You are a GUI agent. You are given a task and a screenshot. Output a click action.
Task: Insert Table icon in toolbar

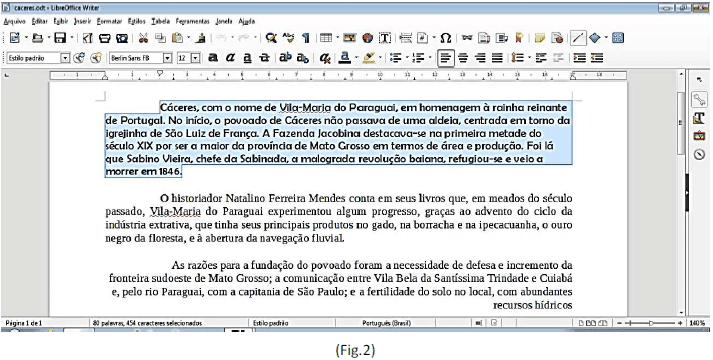tap(326, 38)
